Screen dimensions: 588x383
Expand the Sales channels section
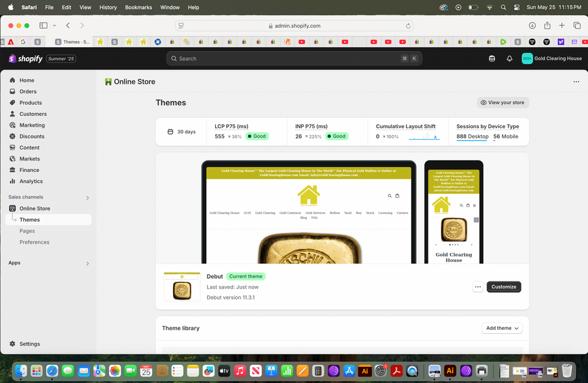point(88,197)
